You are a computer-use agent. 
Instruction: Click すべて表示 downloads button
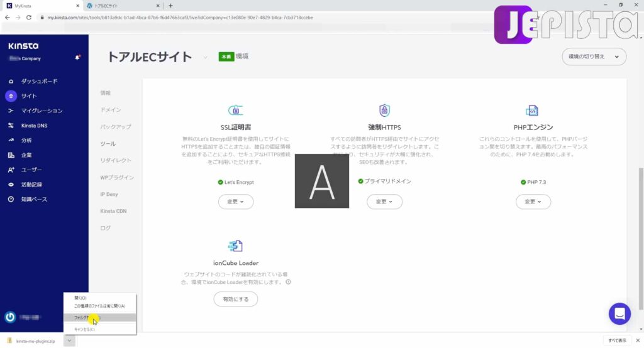[617, 340]
